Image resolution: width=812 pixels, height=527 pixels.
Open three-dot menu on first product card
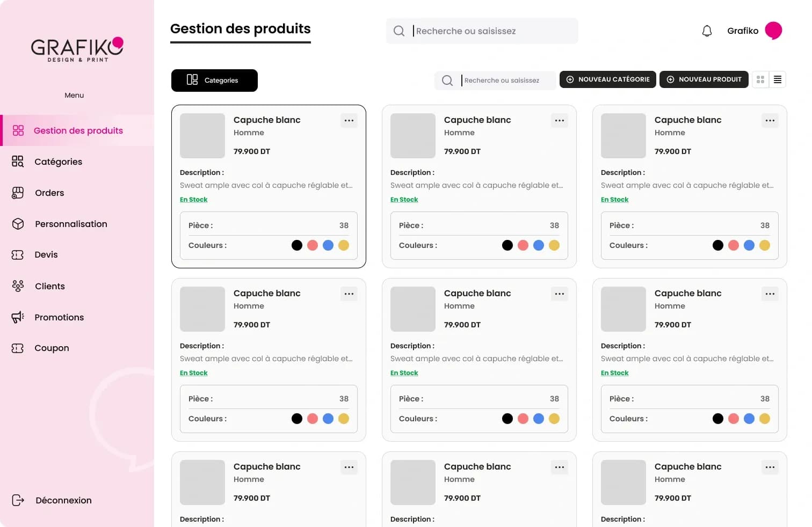pos(349,121)
